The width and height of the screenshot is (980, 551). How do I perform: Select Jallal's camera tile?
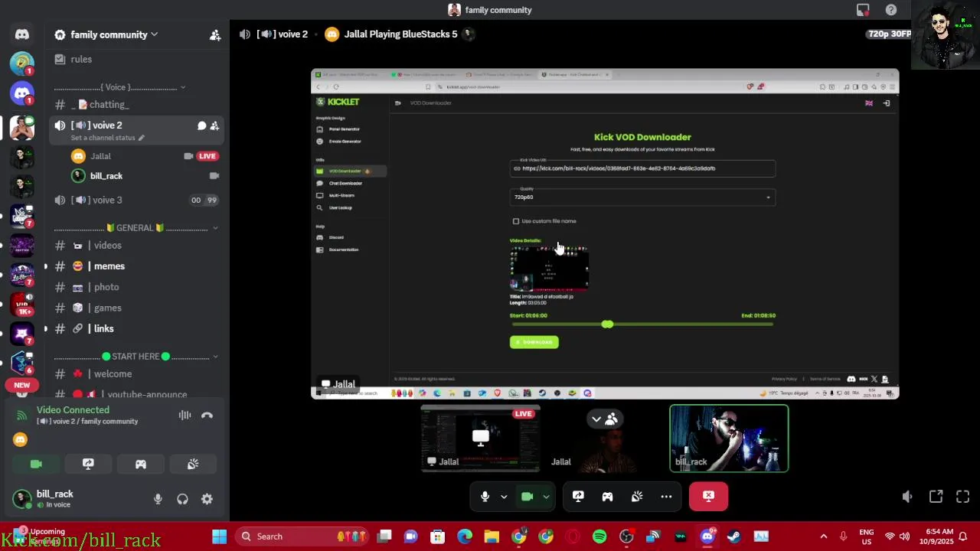[x=605, y=439]
